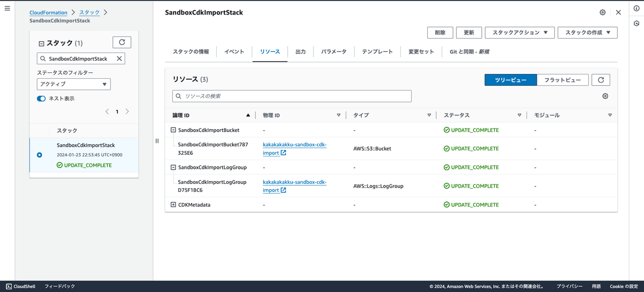Open CloudFormation breadcrumb link
This screenshot has width=644, height=292.
click(x=48, y=12)
